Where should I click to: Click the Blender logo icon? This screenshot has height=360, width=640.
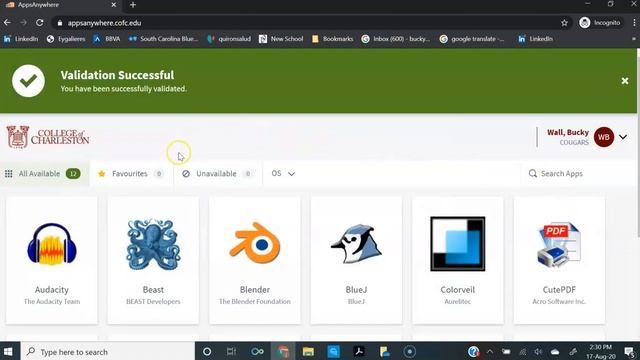click(x=255, y=243)
